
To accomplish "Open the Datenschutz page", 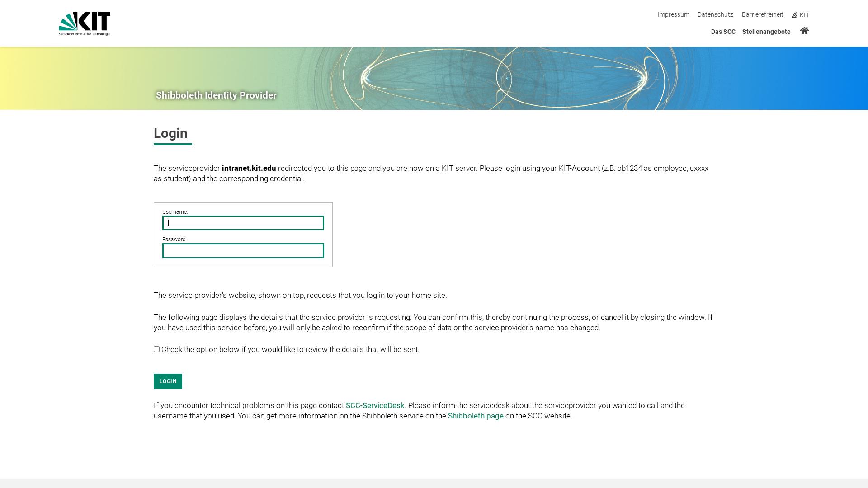I will [715, 14].
